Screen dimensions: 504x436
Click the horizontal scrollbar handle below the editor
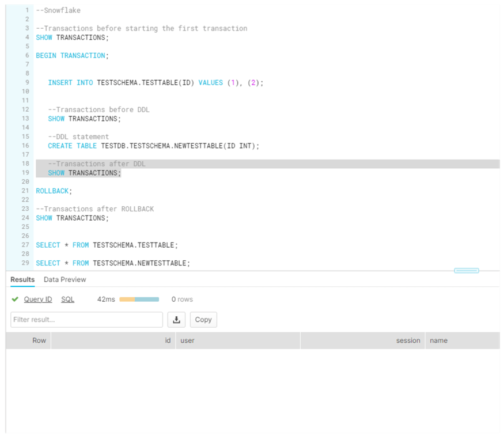[x=467, y=270]
